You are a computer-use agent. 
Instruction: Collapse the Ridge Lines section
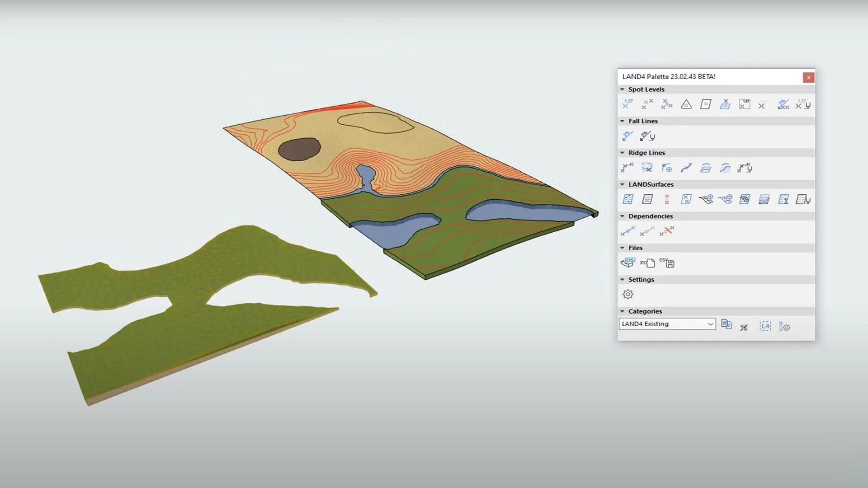(623, 153)
